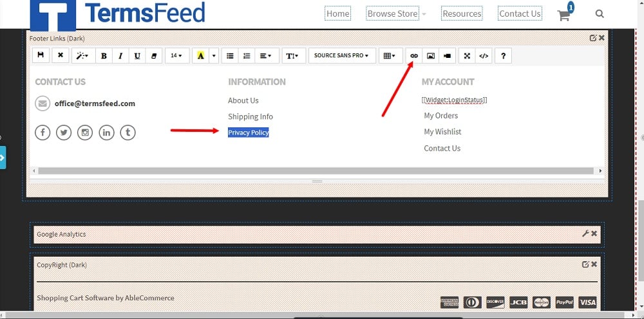Toggle the code view button
The image size is (644, 319).
pyautogui.click(x=484, y=56)
